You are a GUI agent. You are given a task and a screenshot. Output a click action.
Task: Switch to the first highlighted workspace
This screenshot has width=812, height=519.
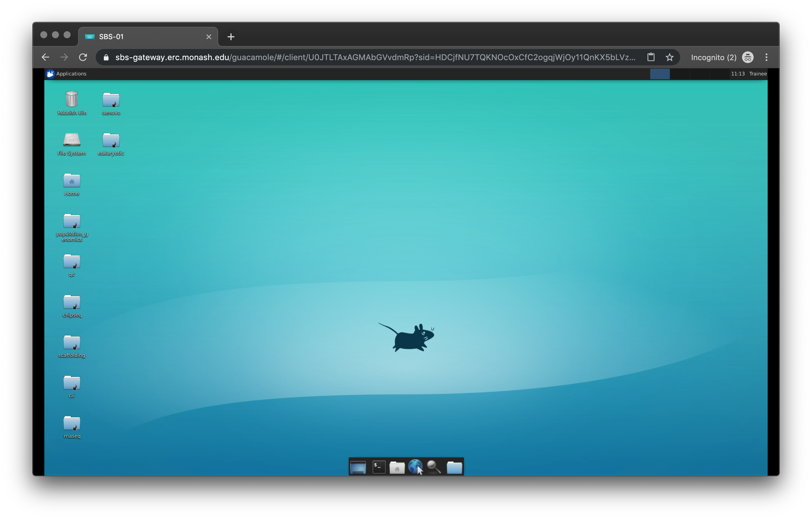coord(660,74)
